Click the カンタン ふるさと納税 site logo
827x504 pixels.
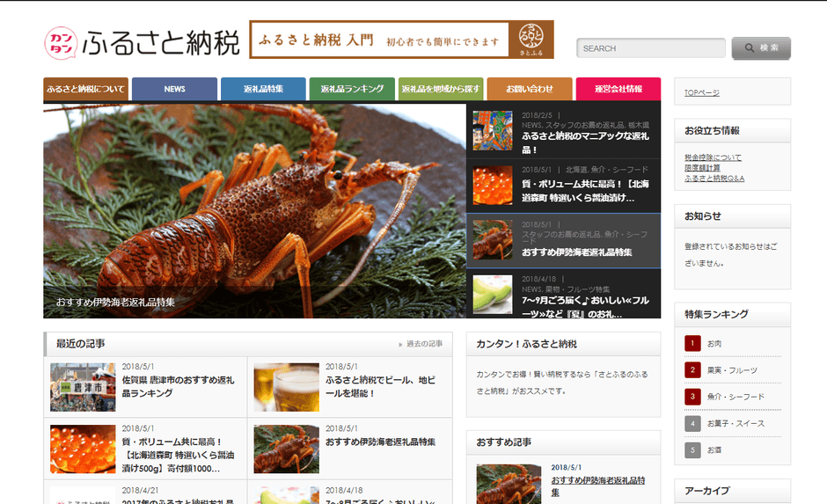[x=142, y=42]
